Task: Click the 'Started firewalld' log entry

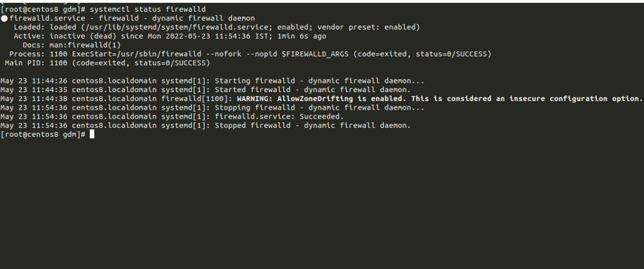Action: tap(206, 90)
